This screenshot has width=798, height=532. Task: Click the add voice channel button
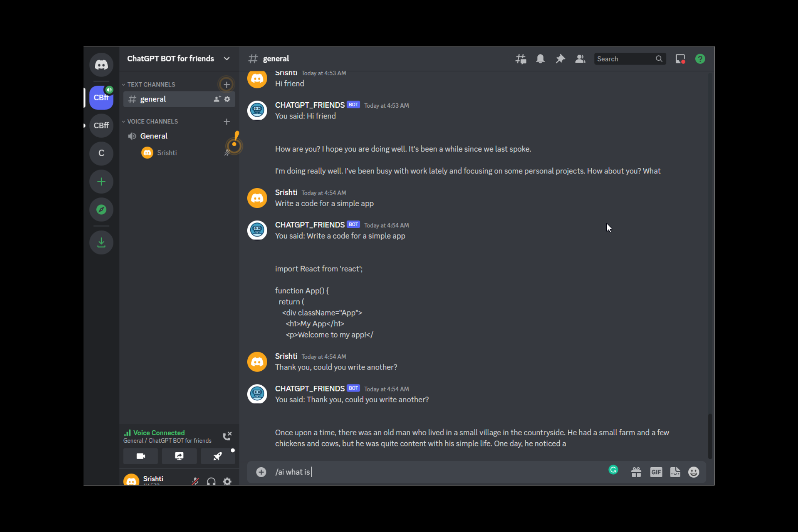pos(226,121)
